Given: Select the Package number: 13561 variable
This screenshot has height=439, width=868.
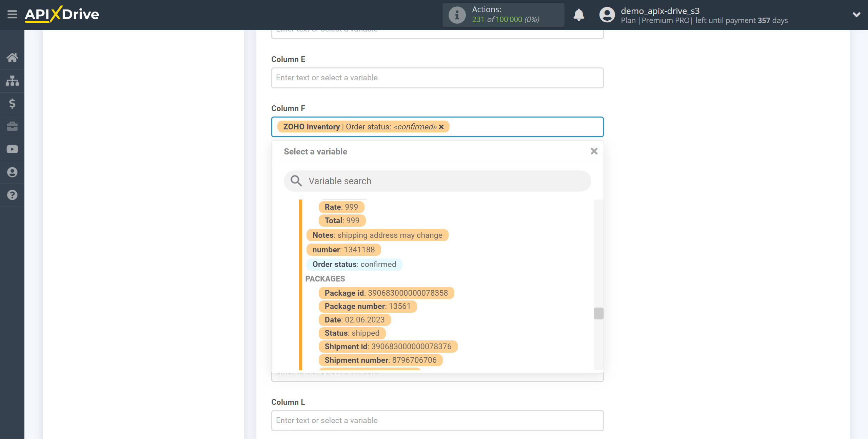Looking at the screenshot, I should click(x=368, y=306).
